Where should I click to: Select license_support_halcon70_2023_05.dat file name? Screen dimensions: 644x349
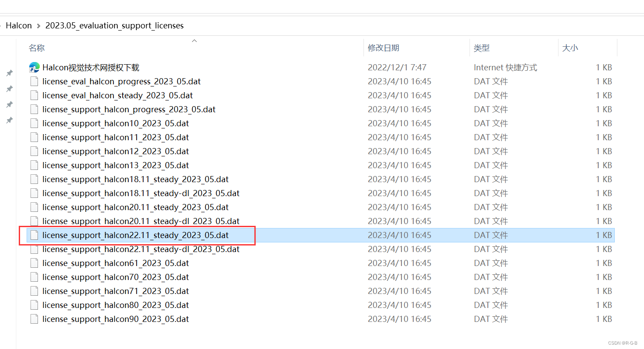(x=116, y=277)
